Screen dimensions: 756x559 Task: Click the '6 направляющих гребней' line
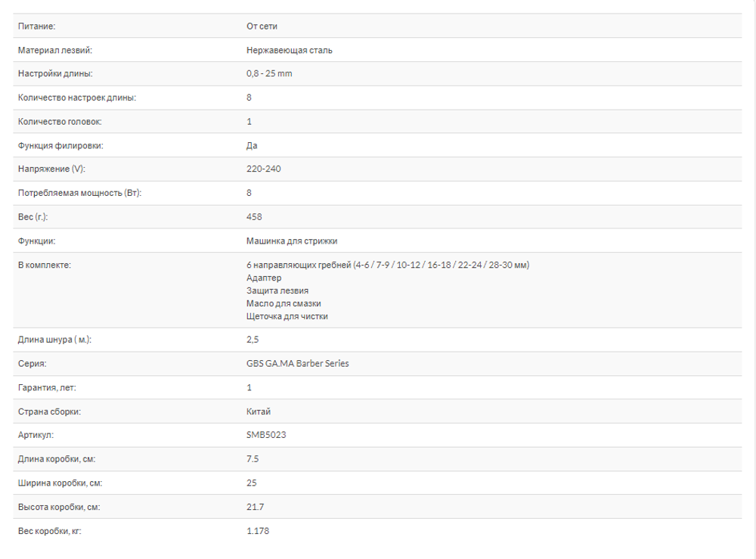[387, 265]
